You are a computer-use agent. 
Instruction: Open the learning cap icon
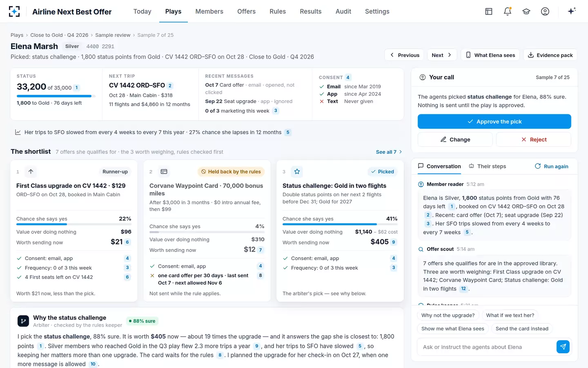click(x=526, y=11)
